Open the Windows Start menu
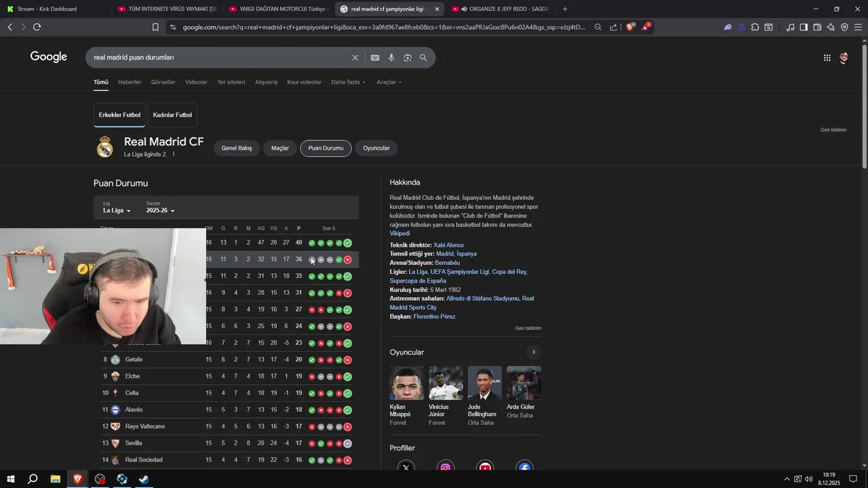 (10, 479)
